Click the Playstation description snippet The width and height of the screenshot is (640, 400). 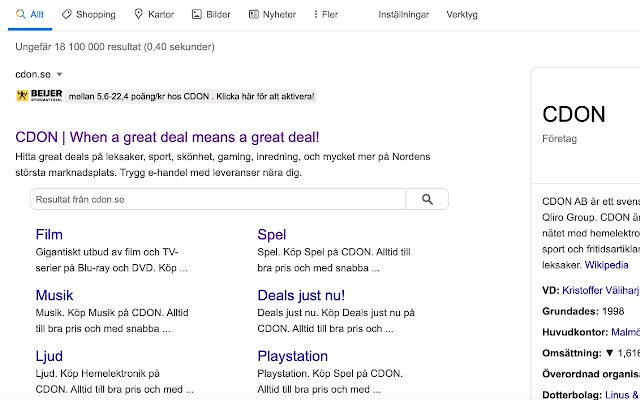click(x=330, y=381)
